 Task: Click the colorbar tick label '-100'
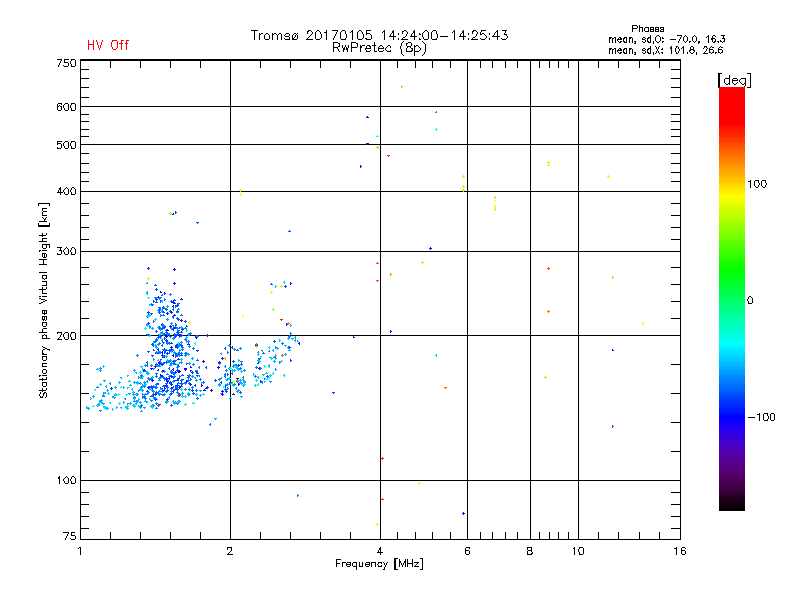[x=761, y=417]
